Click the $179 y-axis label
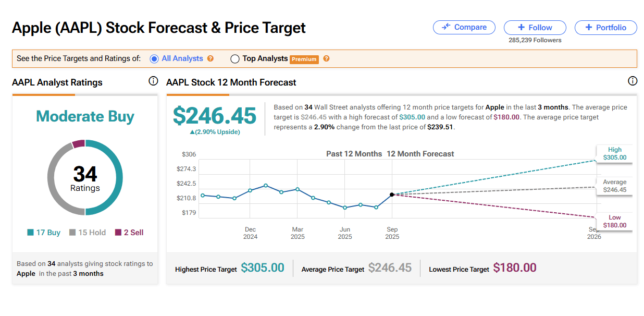The height and width of the screenshot is (316, 644). [x=189, y=213]
